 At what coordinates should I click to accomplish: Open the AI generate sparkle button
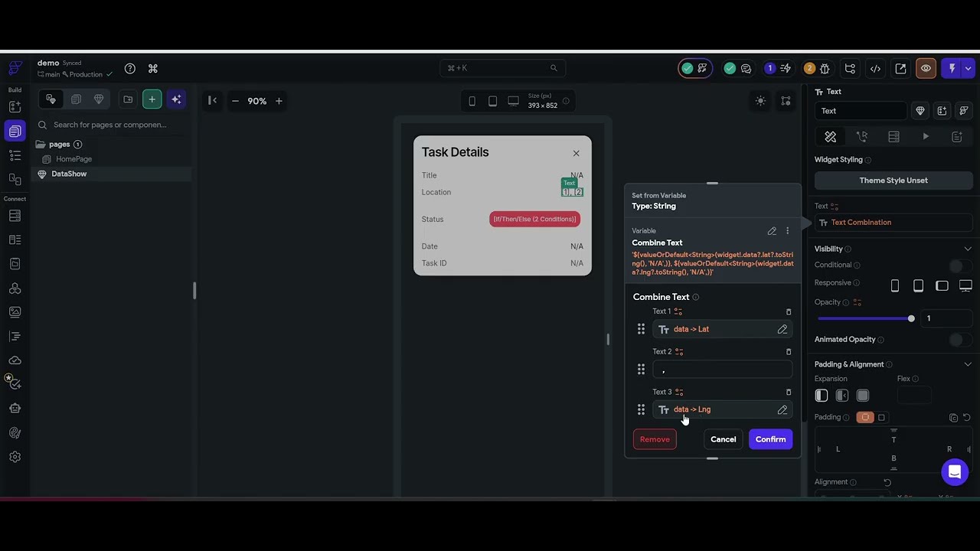pyautogui.click(x=176, y=100)
